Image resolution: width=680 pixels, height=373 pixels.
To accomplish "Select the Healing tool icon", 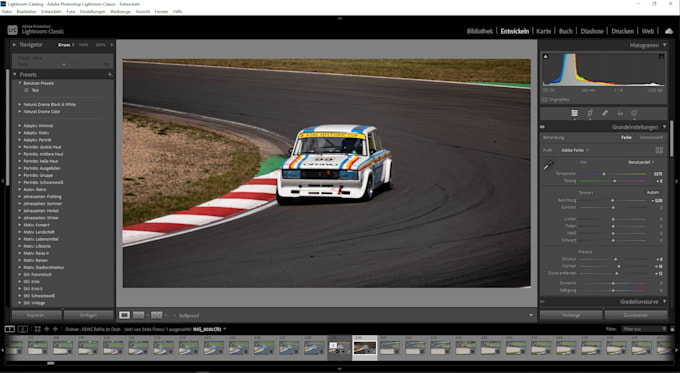I will point(605,113).
